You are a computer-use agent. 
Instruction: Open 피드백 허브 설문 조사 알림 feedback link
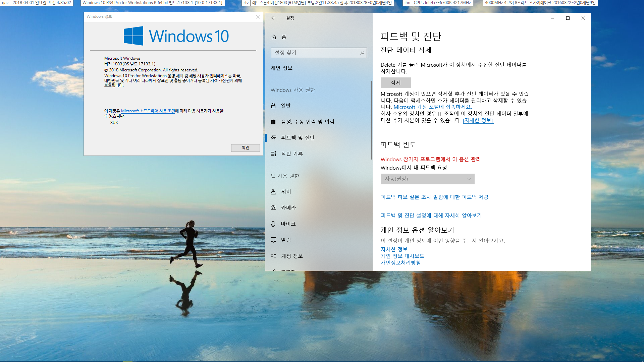tap(434, 197)
